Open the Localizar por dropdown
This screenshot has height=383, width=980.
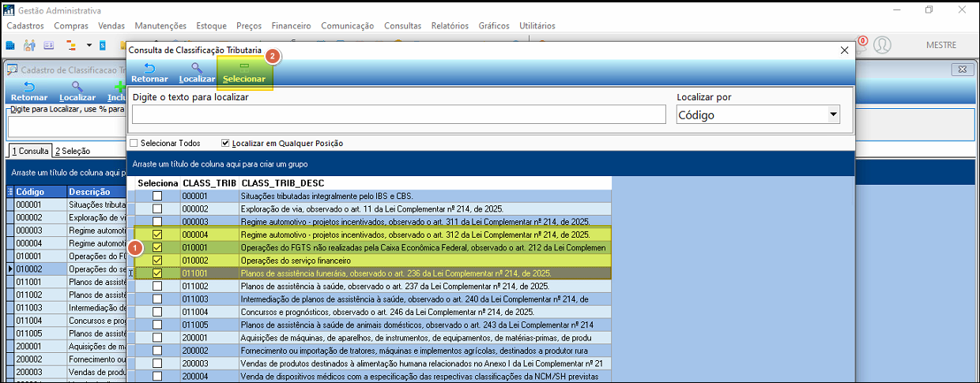(833, 115)
